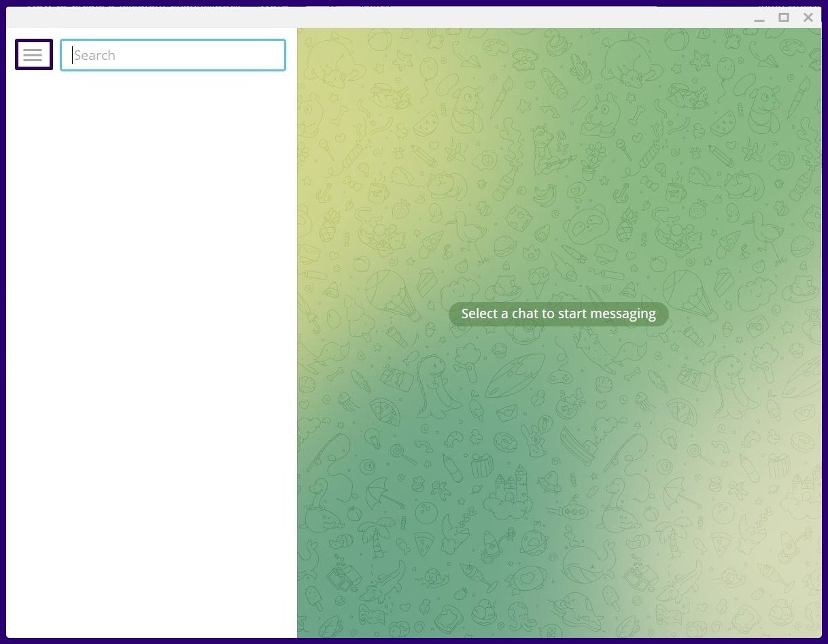This screenshot has width=828, height=644.
Task: Click the hot air balloon doodle left of label
Action: 393,295
